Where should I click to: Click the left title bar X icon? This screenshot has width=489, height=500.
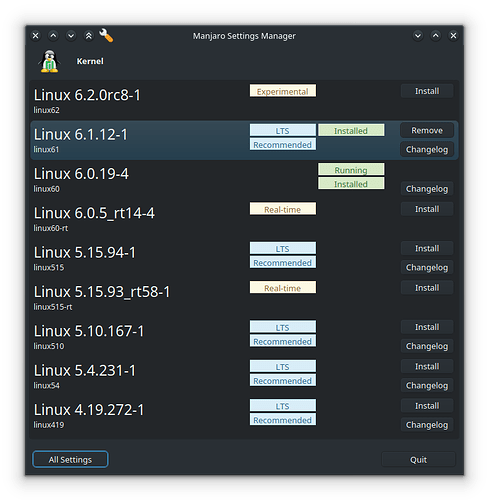point(36,35)
